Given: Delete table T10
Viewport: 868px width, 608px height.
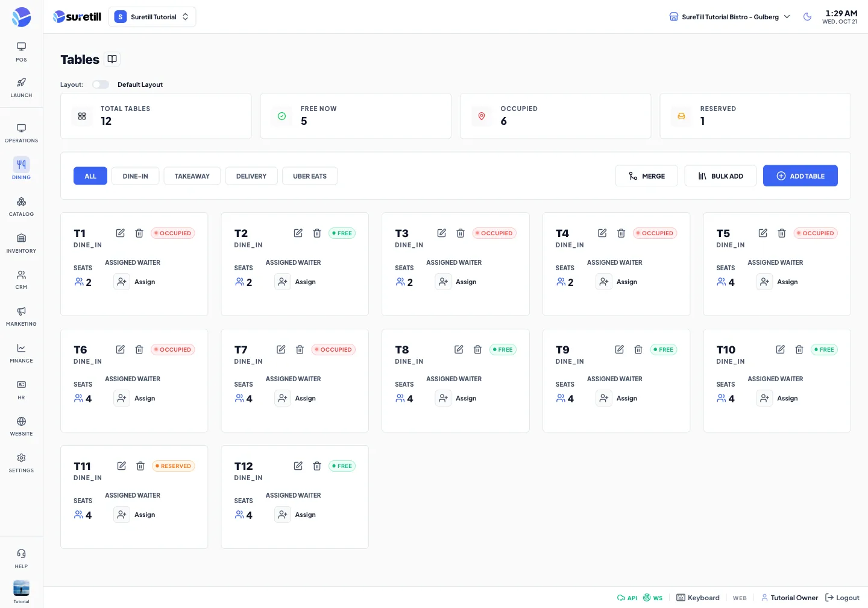Looking at the screenshot, I should click(x=799, y=349).
